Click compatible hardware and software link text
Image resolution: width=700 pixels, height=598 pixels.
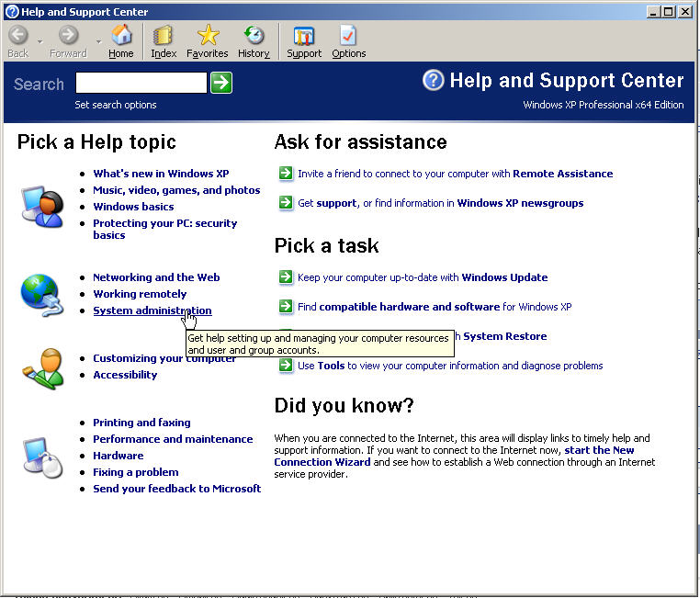point(410,307)
